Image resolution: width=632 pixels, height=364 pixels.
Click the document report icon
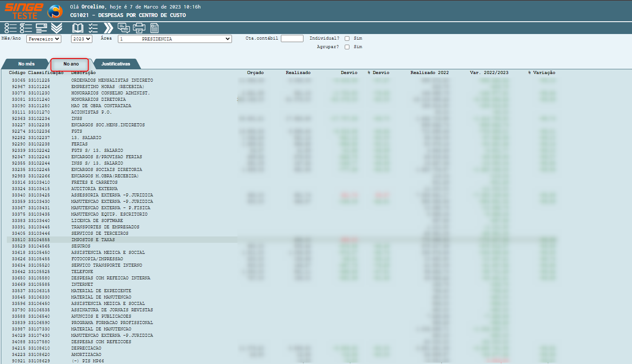click(x=154, y=28)
